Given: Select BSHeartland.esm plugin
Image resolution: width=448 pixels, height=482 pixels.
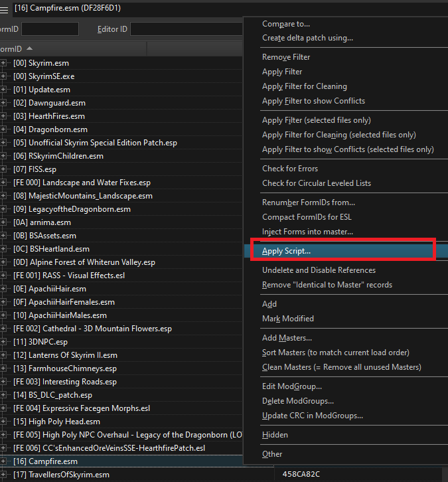Looking at the screenshot, I should pyautogui.click(x=51, y=249).
